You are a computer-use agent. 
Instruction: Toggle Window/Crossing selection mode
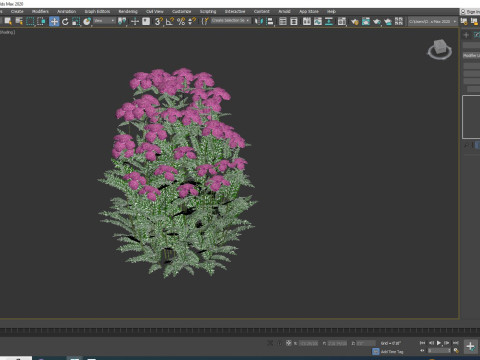[x=41, y=21]
